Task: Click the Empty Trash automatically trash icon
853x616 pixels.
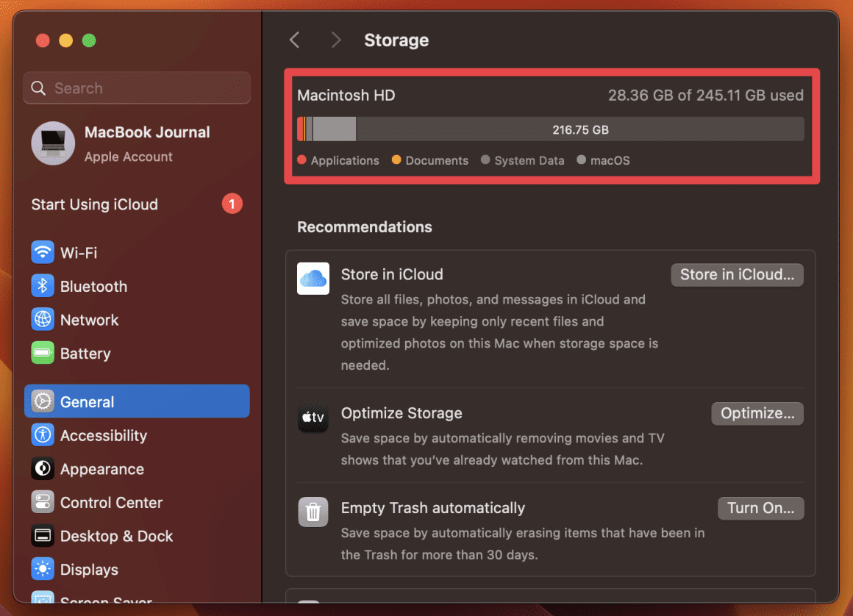Action: [313, 512]
